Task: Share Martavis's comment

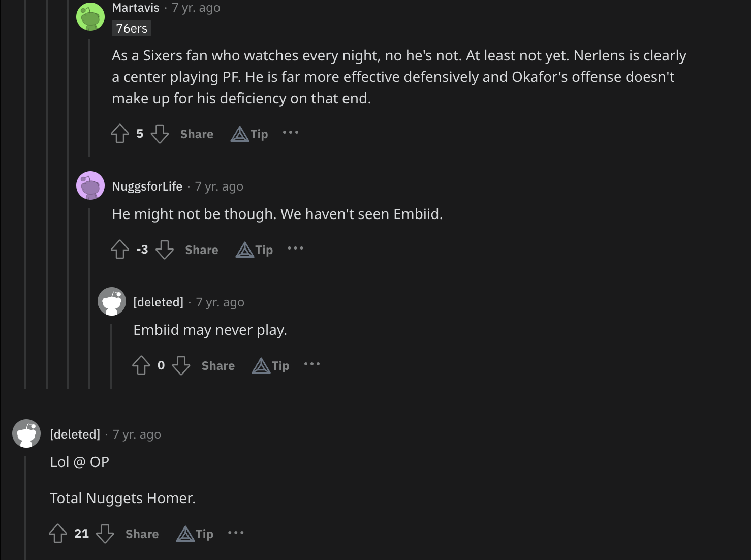Action: click(197, 134)
